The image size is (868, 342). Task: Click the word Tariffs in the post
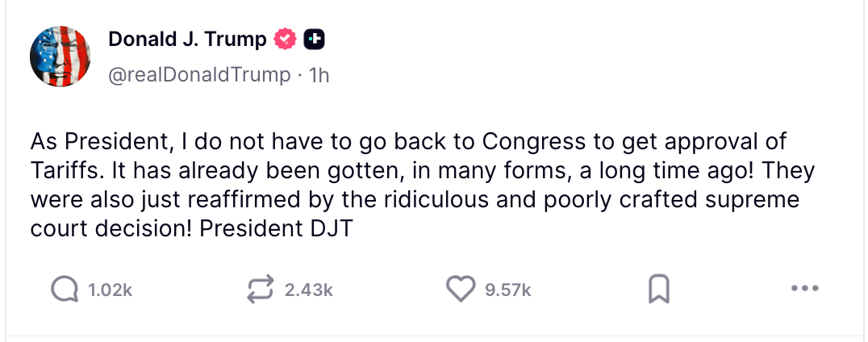[x=61, y=171]
